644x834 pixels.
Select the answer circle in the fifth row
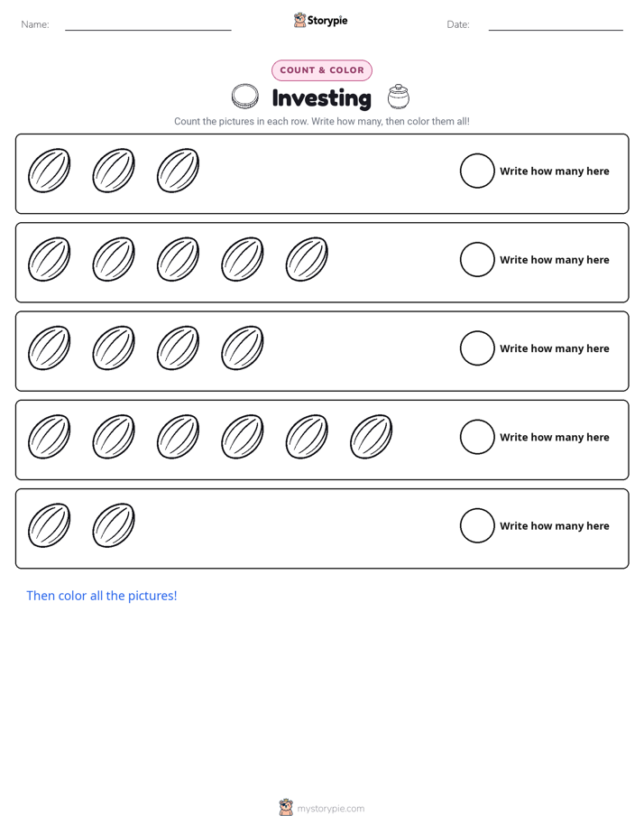pyautogui.click(x=477, y=526)
